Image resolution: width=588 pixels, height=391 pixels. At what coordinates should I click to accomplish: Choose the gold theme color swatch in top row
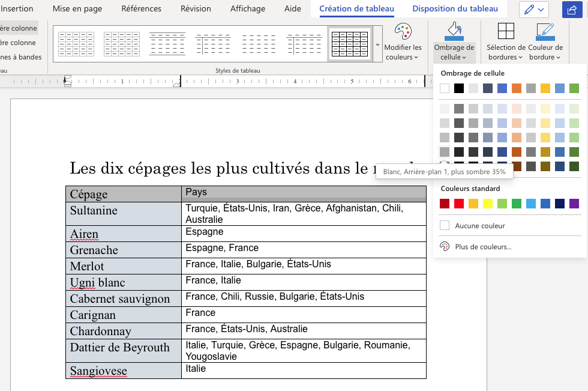coord(545,88)
